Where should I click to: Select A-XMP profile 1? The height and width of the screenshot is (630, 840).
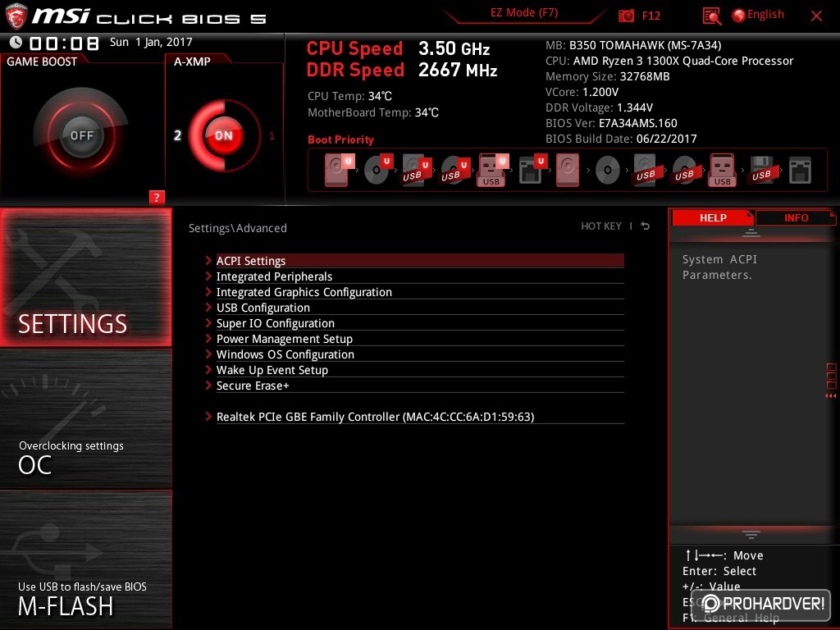(272, 136)
